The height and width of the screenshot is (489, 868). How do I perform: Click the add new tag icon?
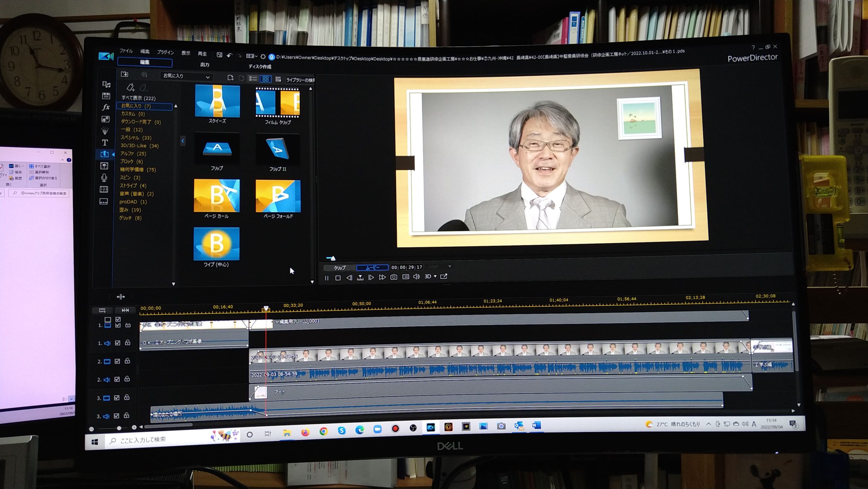(x=131, y=87)
